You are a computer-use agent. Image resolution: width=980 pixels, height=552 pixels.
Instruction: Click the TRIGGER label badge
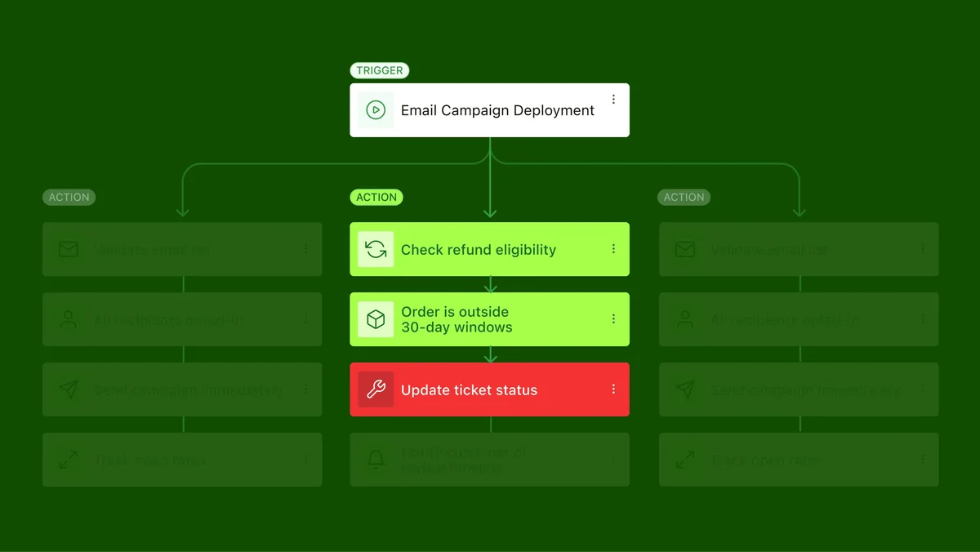click(x=380, y=70)
